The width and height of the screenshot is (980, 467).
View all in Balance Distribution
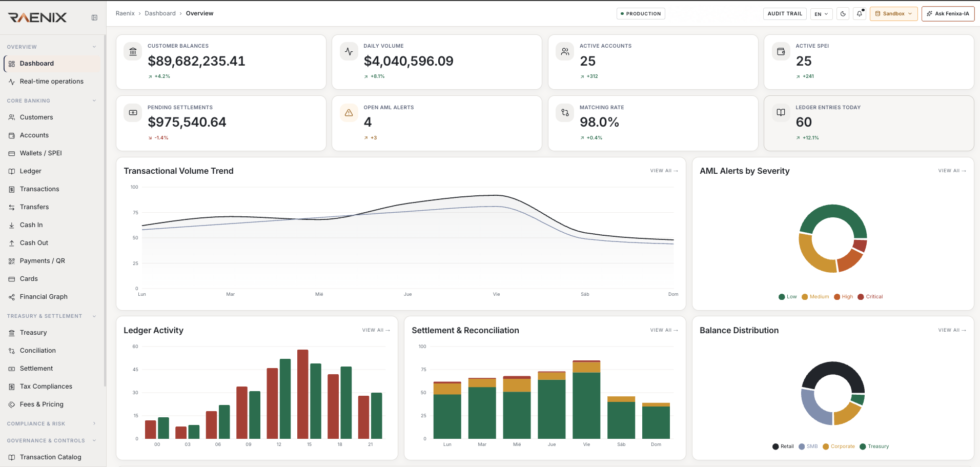[x=952, y=330]
